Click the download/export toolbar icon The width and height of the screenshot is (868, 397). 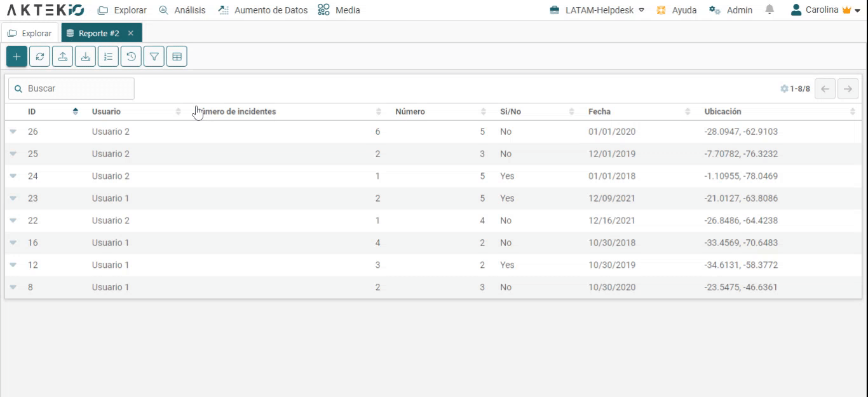[85, 57]
